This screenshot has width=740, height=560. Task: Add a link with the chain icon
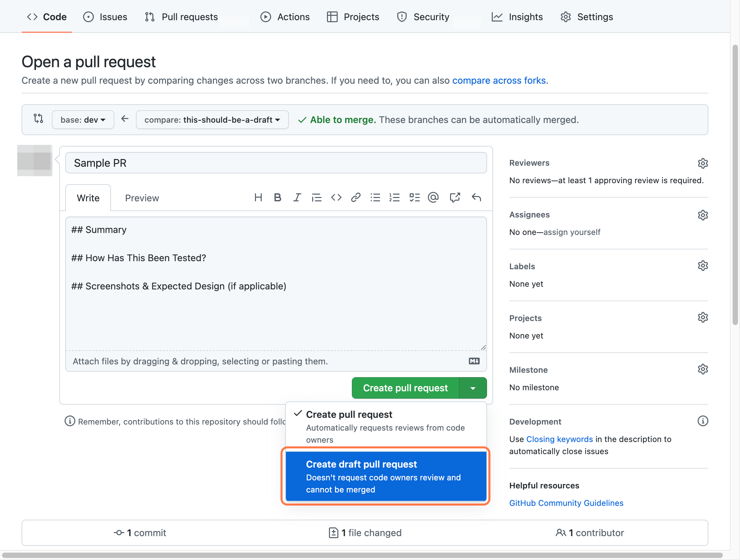(x=356, y=198)
